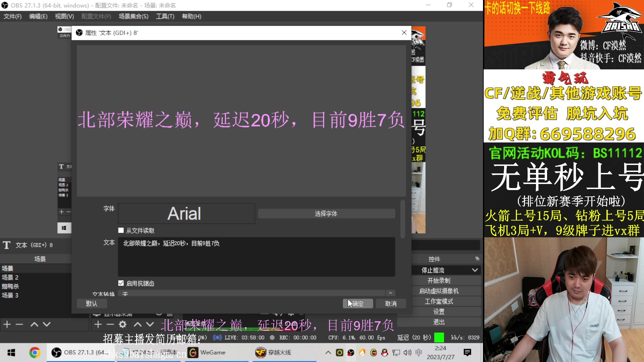644x362 pixels.
Task: Toggle the 启用抗锯齿 checkbox
Action: (x=121, y=283)
